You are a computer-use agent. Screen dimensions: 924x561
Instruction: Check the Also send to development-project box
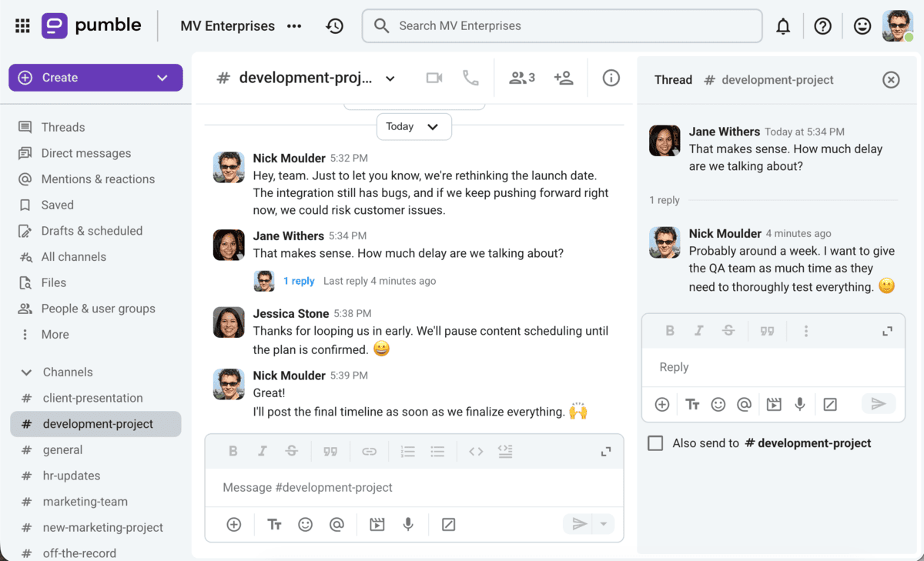[x=655, y=442]
